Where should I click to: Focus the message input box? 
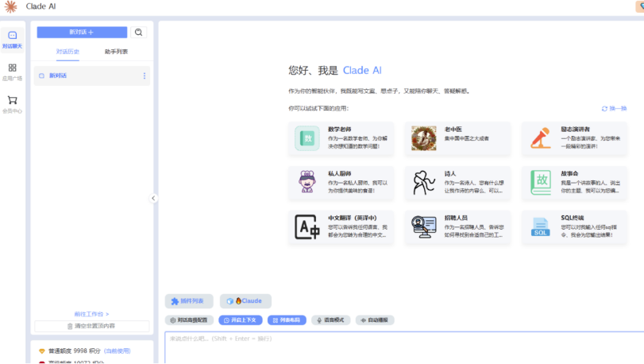pyautogui.click(x=404, y=347)
